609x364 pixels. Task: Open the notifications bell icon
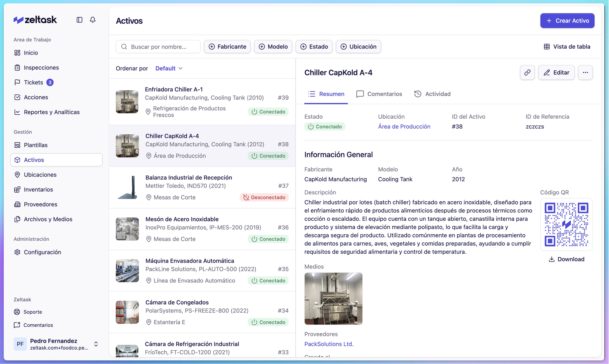click(93, 20)
